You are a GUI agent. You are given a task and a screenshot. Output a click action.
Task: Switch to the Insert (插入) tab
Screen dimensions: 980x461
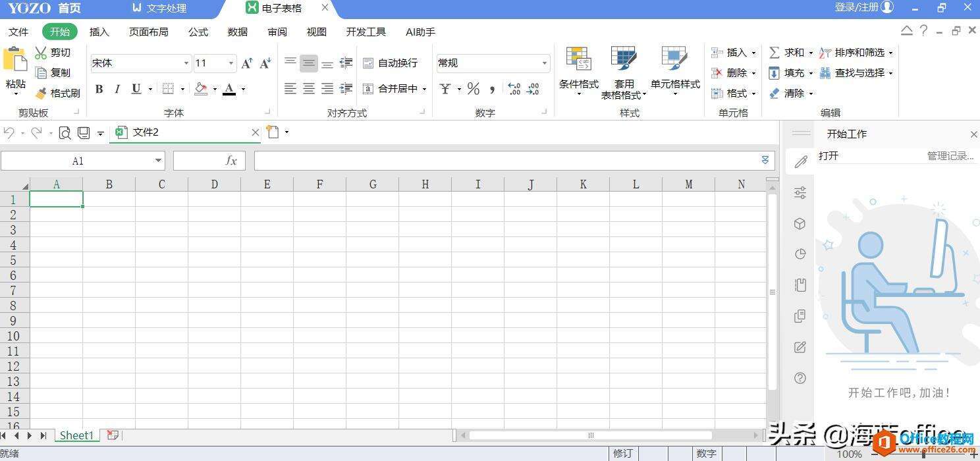pos(99,32)
